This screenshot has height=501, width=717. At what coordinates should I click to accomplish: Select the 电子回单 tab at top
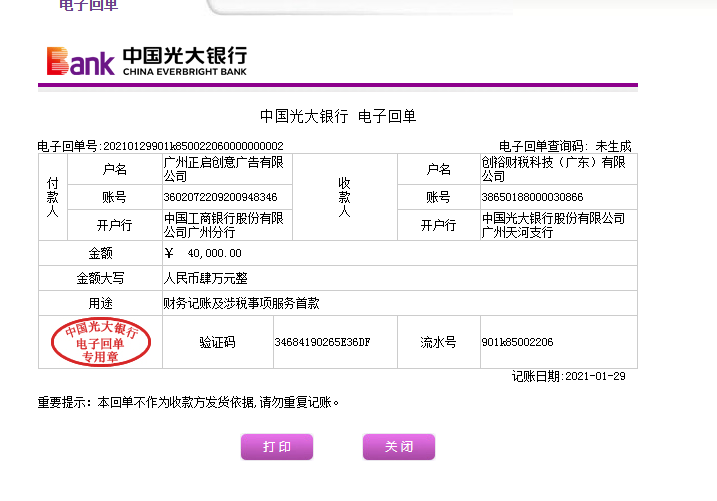point(89,5)
